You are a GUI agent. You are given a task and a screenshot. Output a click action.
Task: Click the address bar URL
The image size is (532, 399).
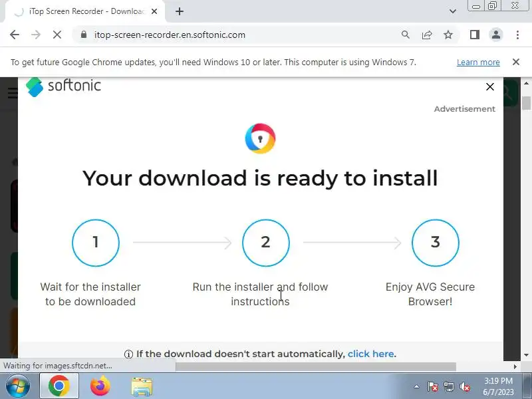[x=170, y=35]
